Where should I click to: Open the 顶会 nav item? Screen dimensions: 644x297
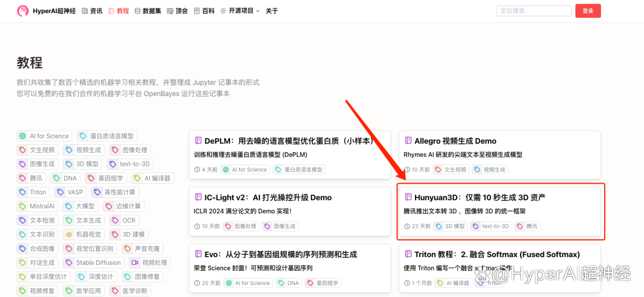tap(178, 11)
